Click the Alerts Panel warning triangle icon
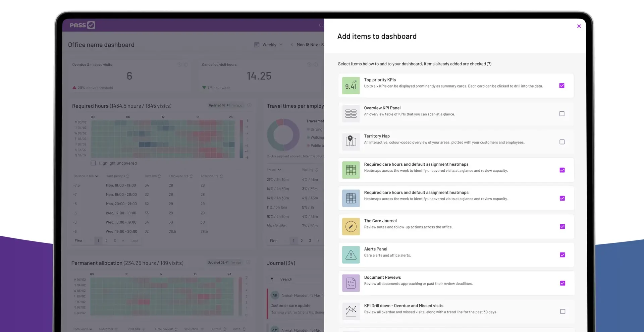 [351, 255]
